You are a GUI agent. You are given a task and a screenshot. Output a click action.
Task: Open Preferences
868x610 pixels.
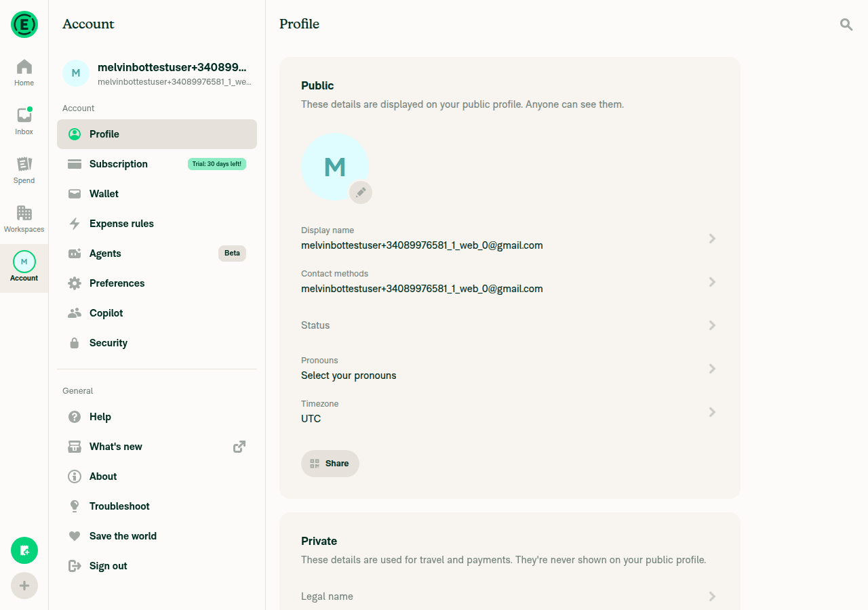click(x=157, y=283)
